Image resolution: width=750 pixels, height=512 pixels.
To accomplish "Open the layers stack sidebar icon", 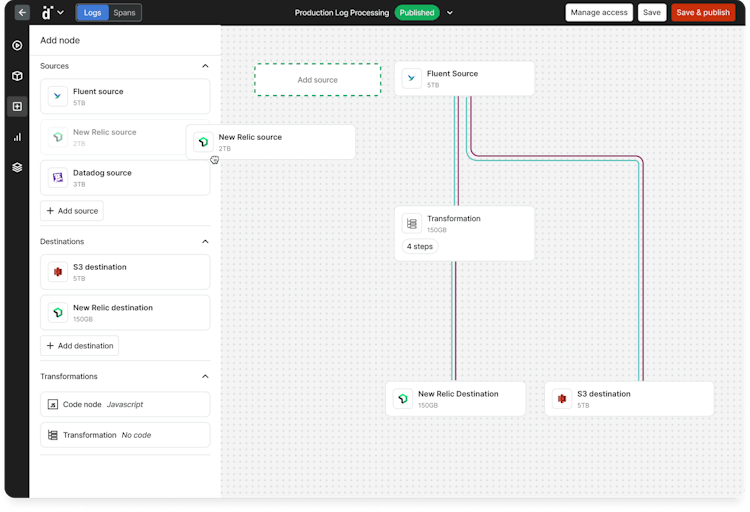I will pyautogui.click(x=17, y=167).
